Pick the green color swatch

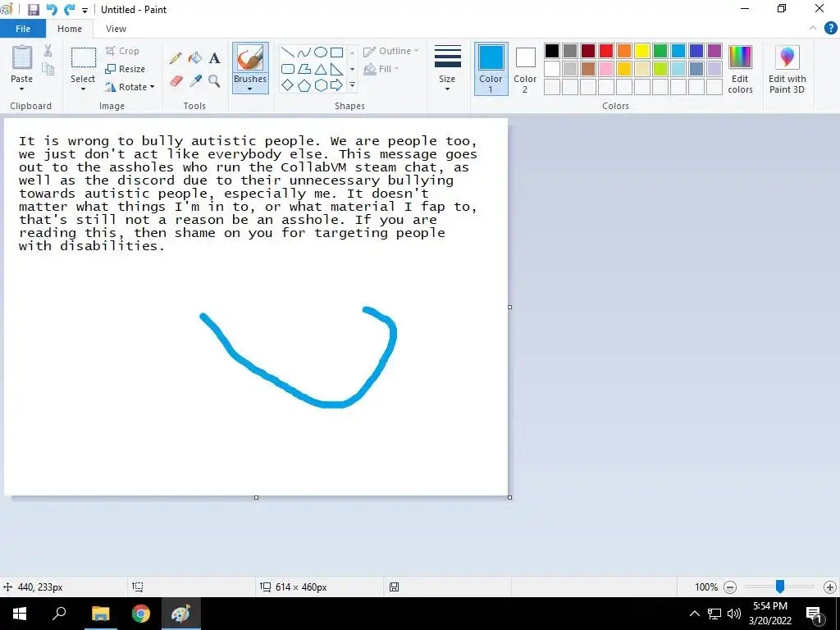[x=660, y=51]
